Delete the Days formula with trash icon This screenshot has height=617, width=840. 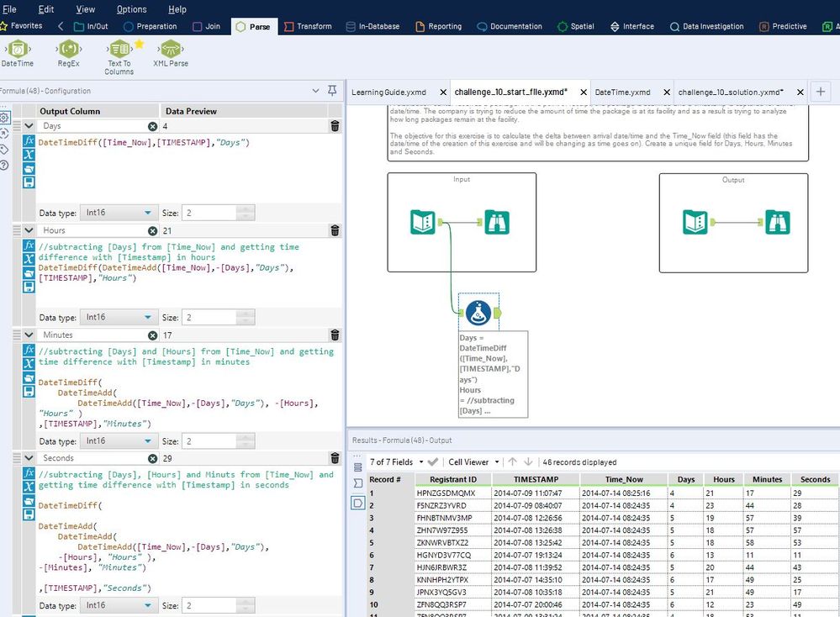coord(335,126)
